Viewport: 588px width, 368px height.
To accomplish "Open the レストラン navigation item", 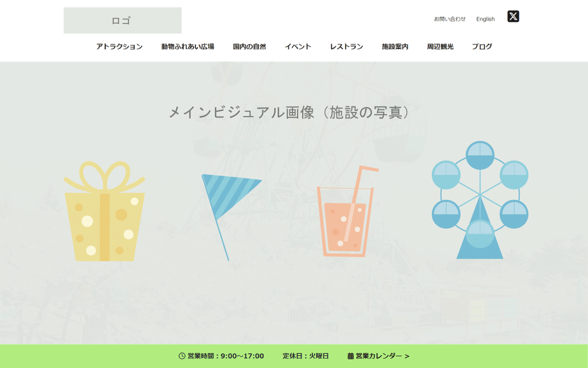I will [347, 47].
